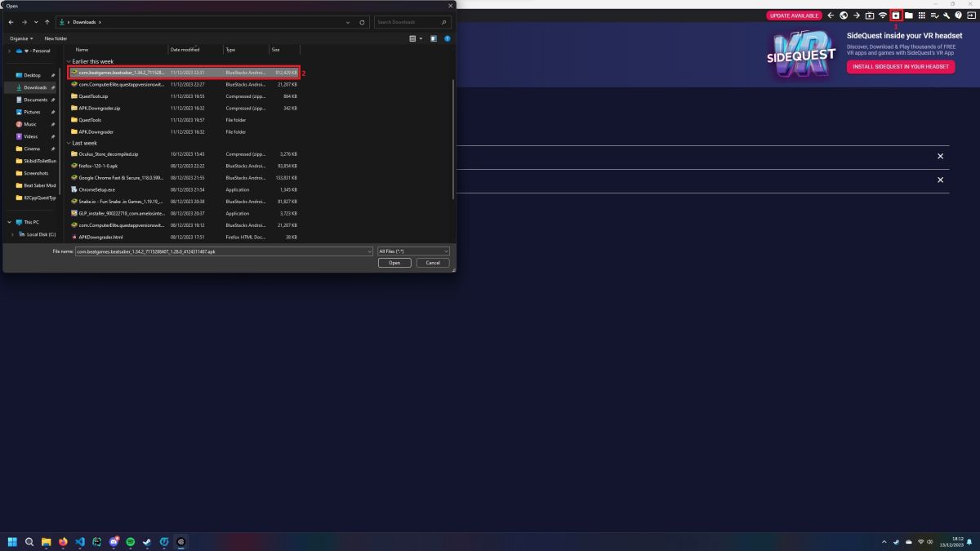
Task: Open the installed apps grid icon in SideQuest
Action: [x=922, y=16]
